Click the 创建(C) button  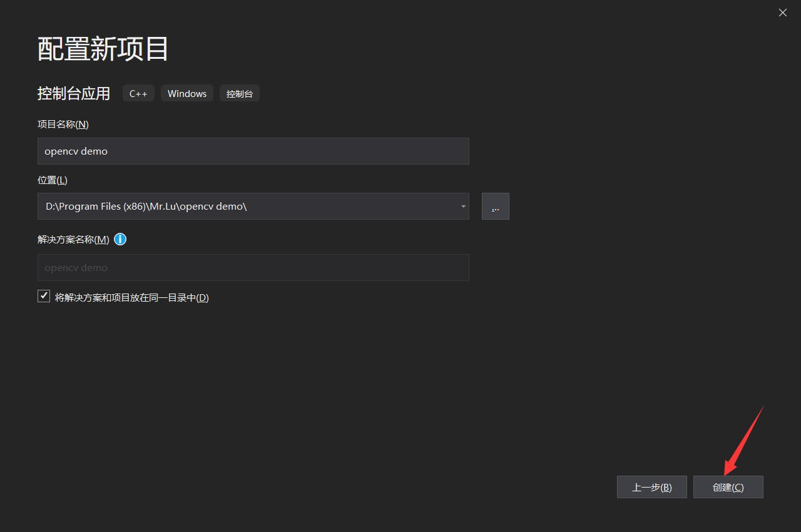(728, 487)
